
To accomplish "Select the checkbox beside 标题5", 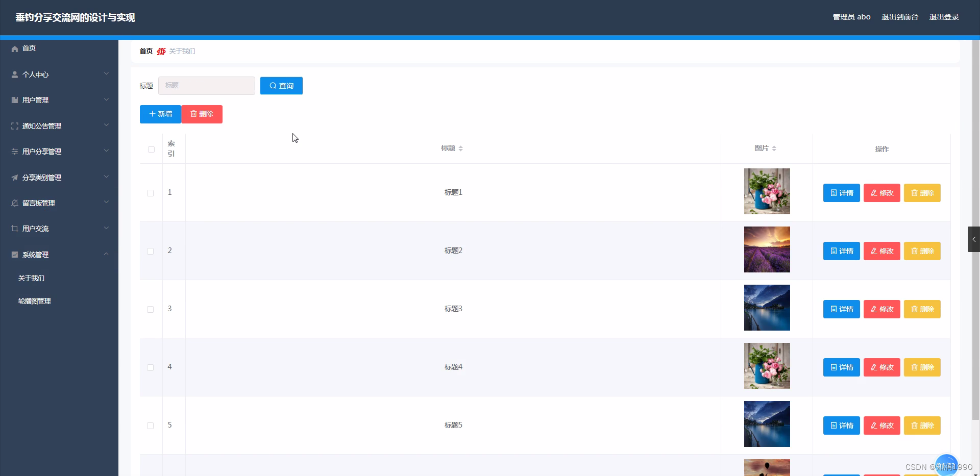I will pos(150,425).
